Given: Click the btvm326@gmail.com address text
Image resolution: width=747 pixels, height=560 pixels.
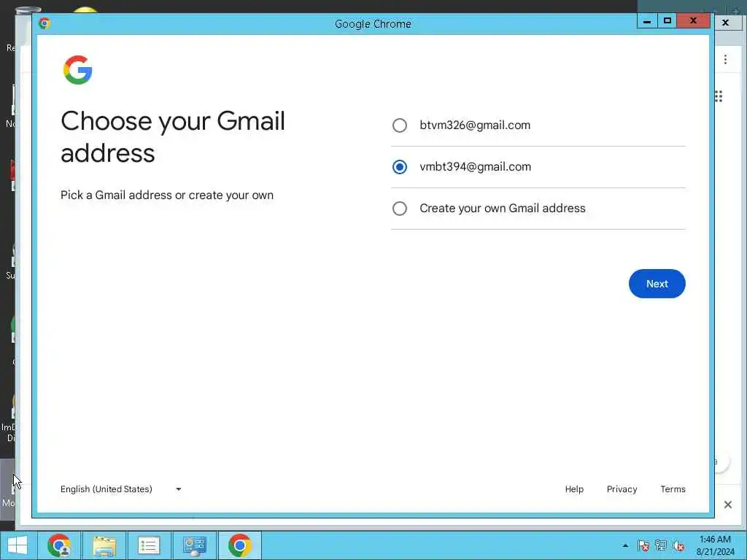Looking at the screenshot, I should click(475, 125).
